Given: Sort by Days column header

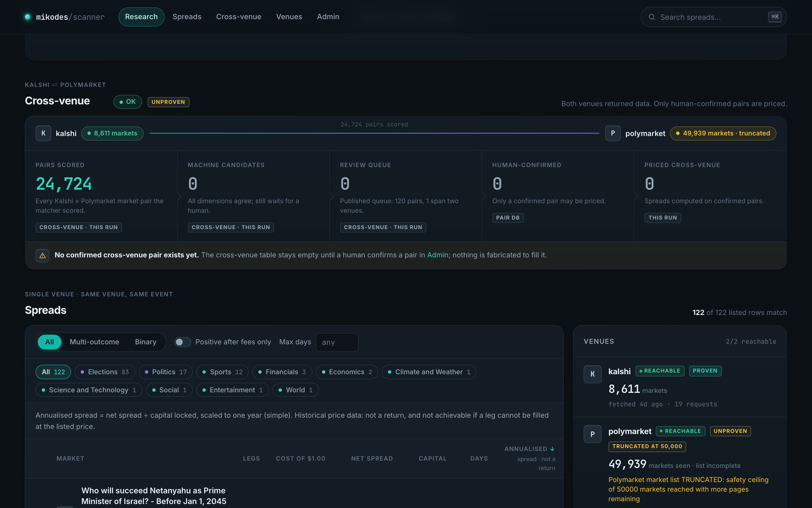Looking at the screenshot, I should 479,459.
